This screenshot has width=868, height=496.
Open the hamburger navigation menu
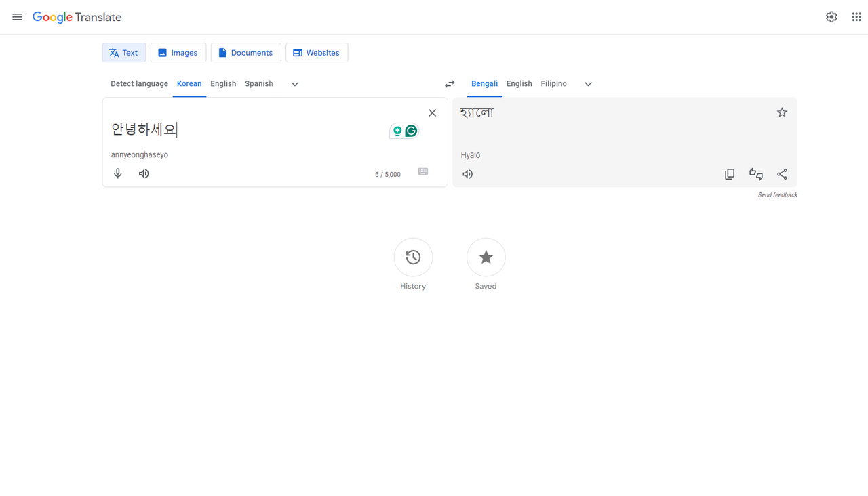[x=17, y=17]
